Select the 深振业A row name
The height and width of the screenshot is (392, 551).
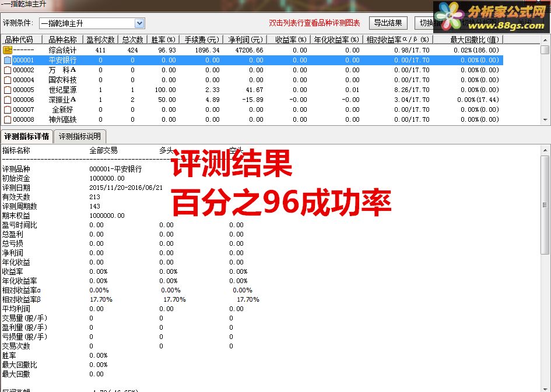point(62,100)
